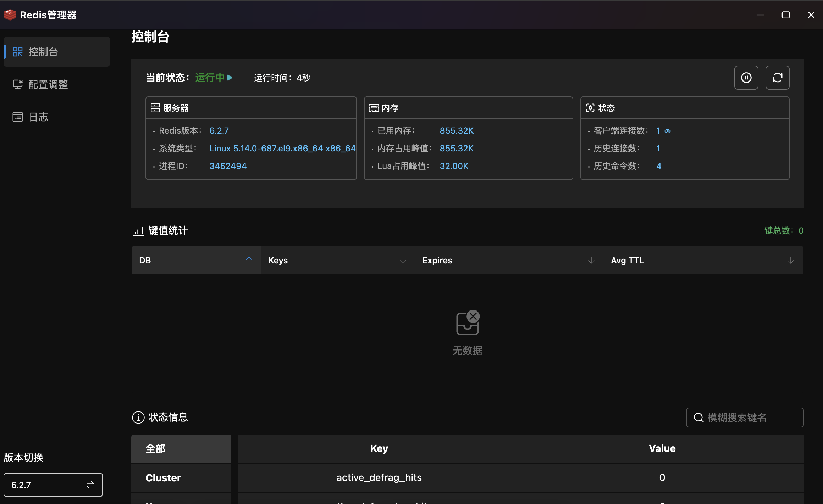
Task: Click the 状态信息 info circle icon
Action: click(138, 418)
